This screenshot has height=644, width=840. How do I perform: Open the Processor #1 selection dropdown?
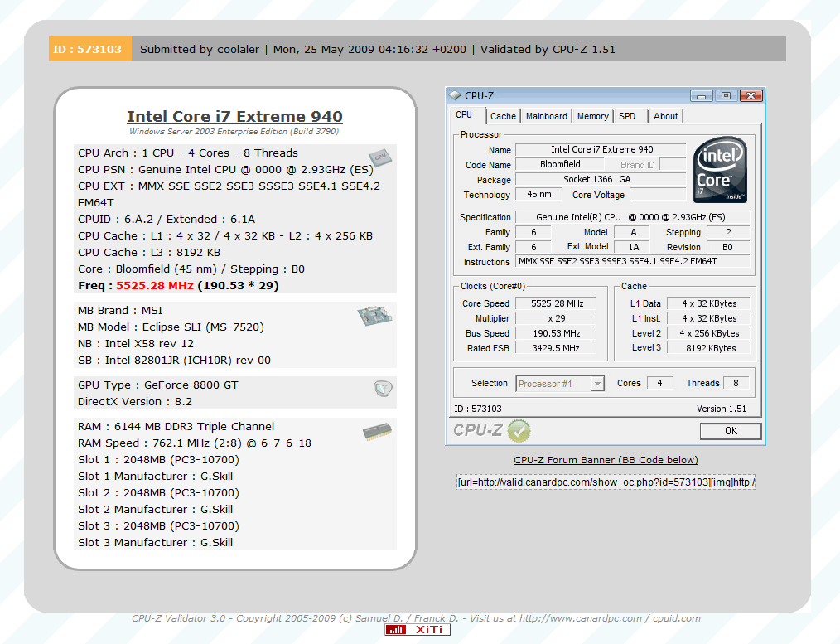(597, 384)
